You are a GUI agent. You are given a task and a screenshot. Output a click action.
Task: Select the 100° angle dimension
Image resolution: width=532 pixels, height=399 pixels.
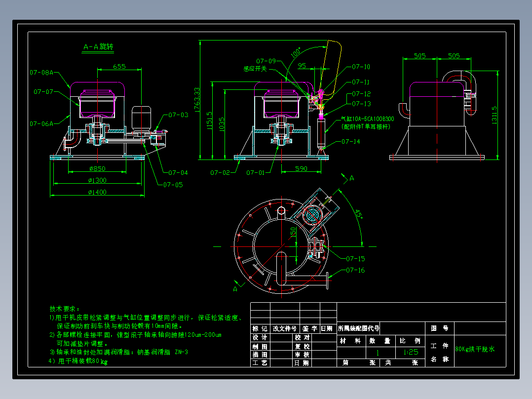296,53
